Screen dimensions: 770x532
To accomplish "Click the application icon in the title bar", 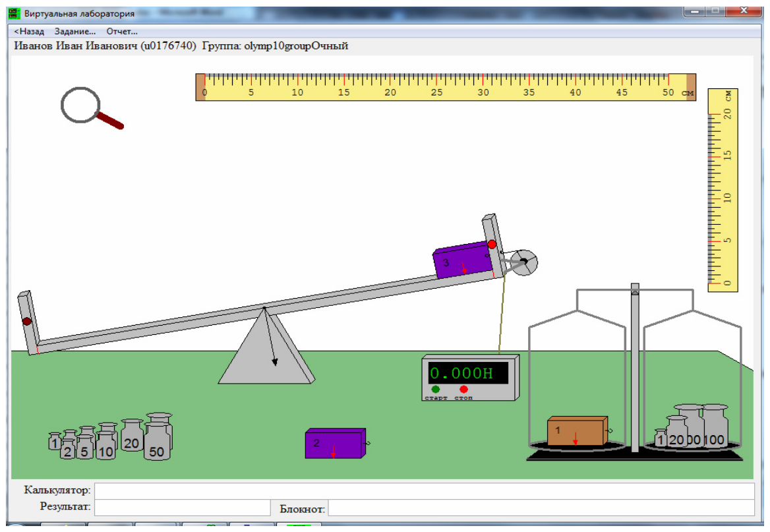I will 15,13.
